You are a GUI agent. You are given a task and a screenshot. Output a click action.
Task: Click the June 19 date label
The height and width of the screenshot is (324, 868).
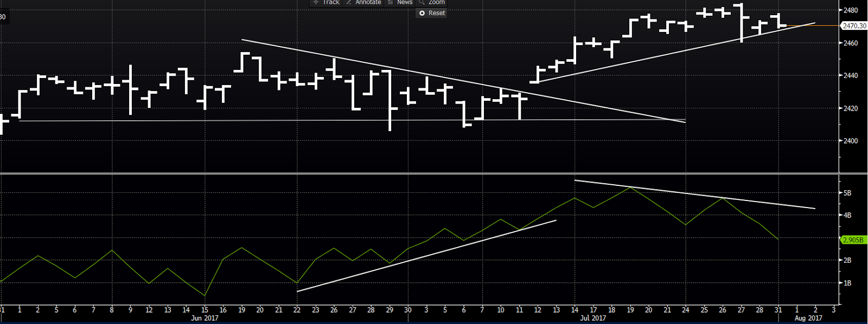point(241,310)
